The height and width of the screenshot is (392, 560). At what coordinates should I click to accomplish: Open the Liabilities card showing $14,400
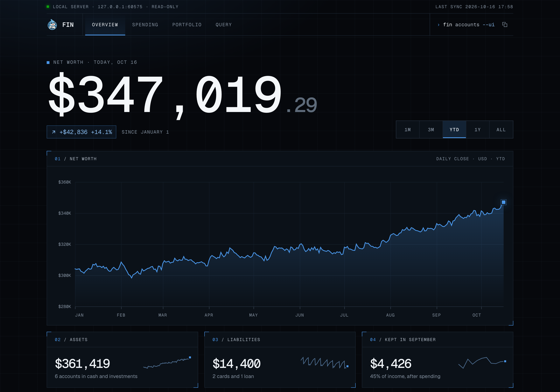[x=280, y=360]
